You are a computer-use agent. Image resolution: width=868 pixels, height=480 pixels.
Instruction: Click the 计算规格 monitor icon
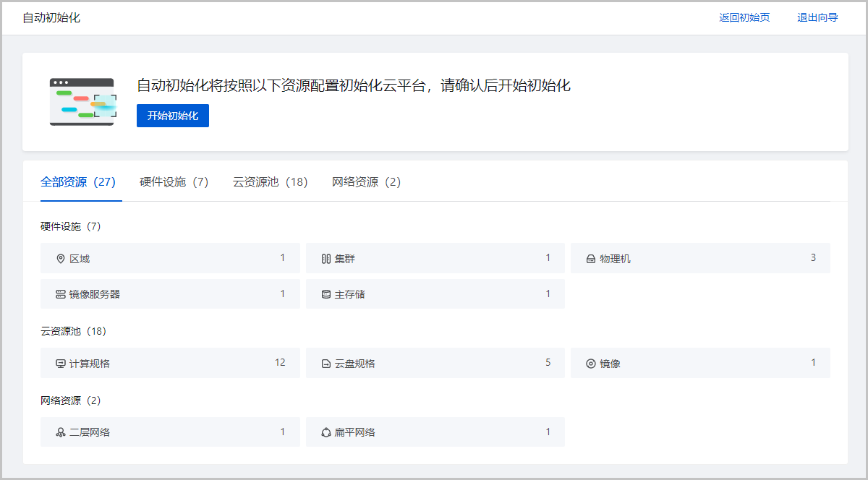point(61,364)
